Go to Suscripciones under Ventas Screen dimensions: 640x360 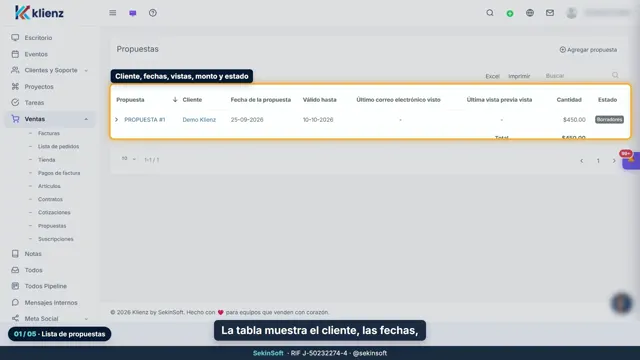56,239
